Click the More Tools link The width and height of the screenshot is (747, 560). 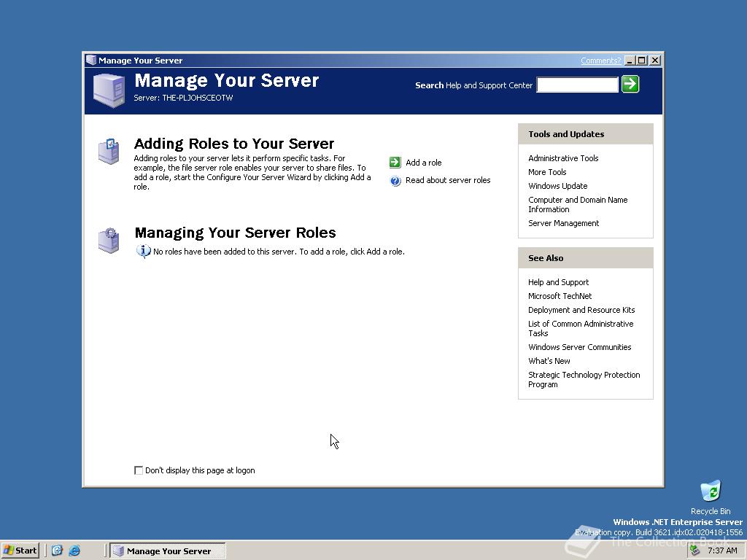[x=547, y=172]
